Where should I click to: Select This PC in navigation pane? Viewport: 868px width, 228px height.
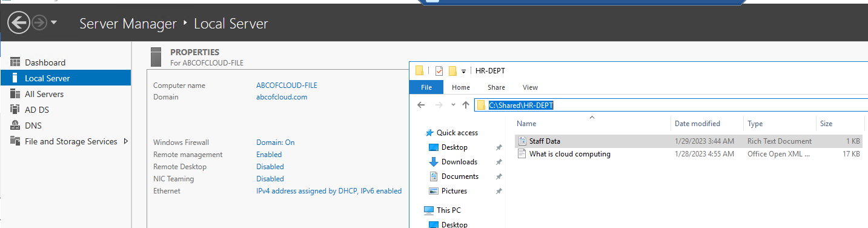click(448, 210)
